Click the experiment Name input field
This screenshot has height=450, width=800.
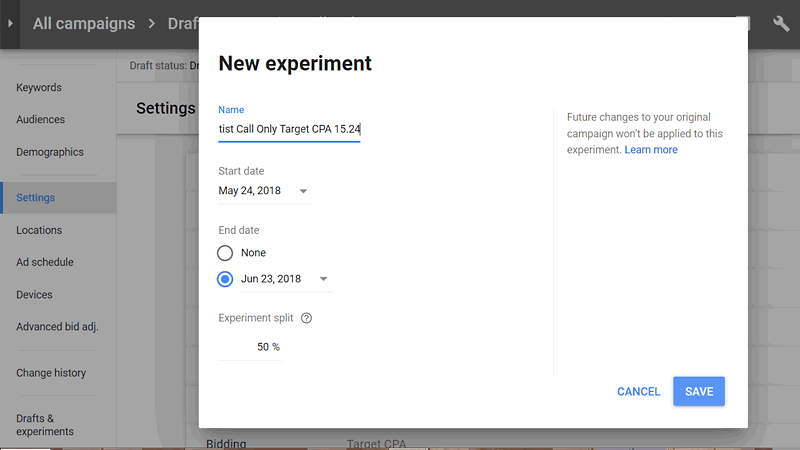pyautogui.click(x=288, y=129)
